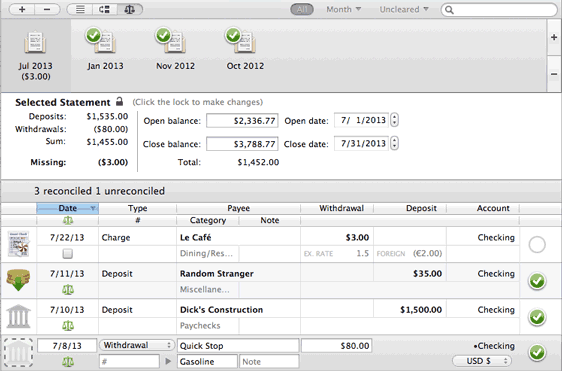This screenshot has width=562, height=371.
Task: Click the triangle arrow beside the Gasoline field
Action: pyautogui.click(x=168, y=361)
